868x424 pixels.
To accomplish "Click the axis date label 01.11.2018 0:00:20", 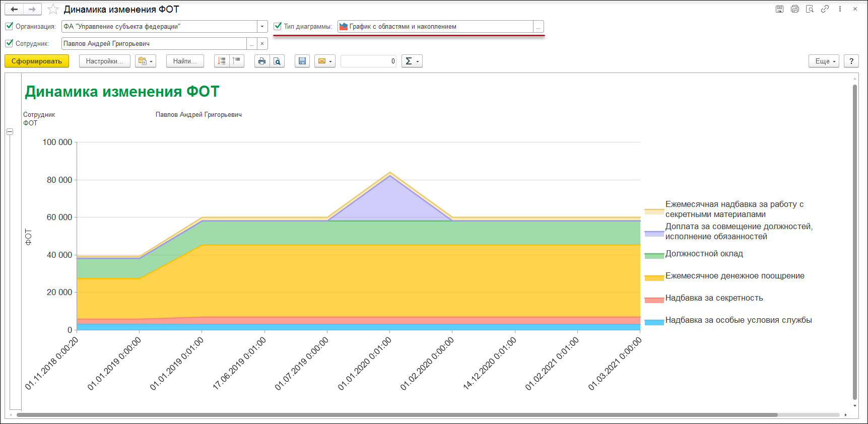I will 51,364.
